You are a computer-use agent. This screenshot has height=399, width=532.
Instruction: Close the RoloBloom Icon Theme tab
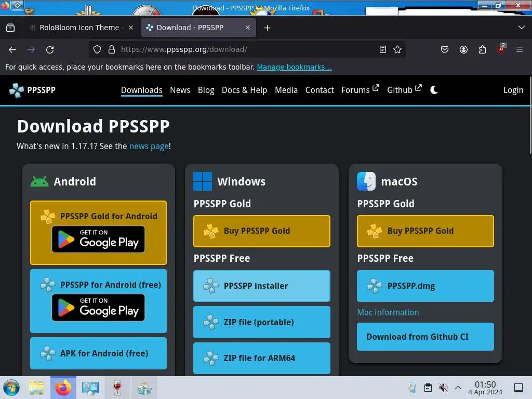click(x=131, y=28)
